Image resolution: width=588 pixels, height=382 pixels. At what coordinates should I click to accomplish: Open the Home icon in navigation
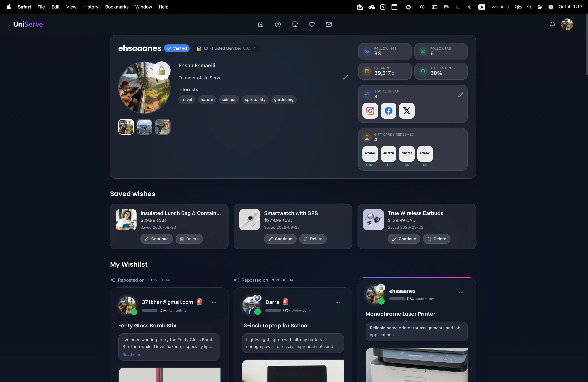(261, 24)
